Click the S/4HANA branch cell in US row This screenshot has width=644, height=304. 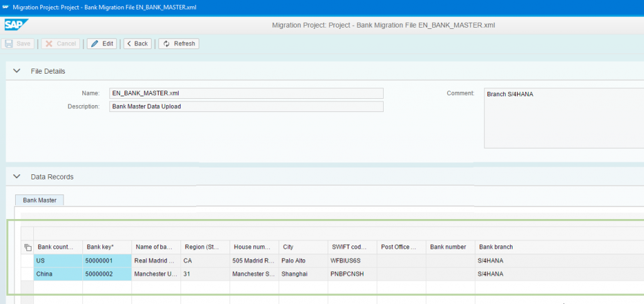(559, 261)
